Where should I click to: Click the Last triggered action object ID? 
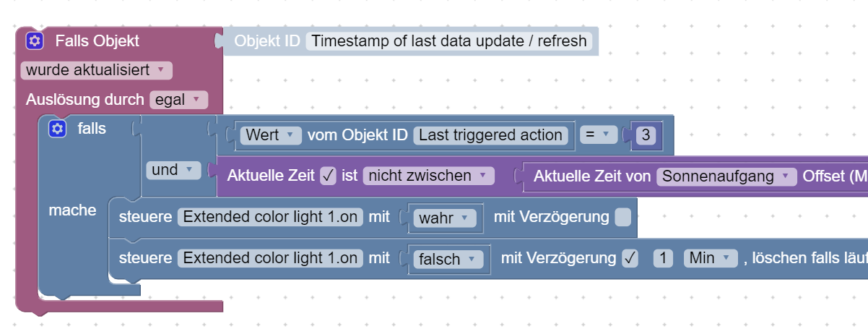pyautogui.click(x=490, y=135)
